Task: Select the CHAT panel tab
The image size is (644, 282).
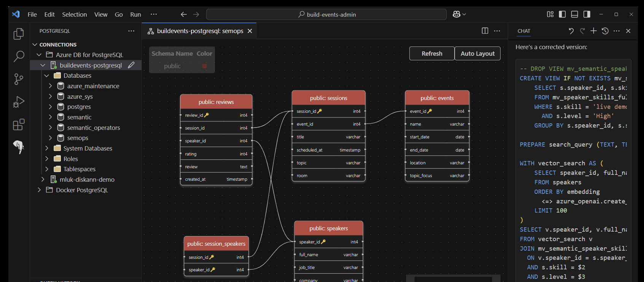Action: [524, 31]
